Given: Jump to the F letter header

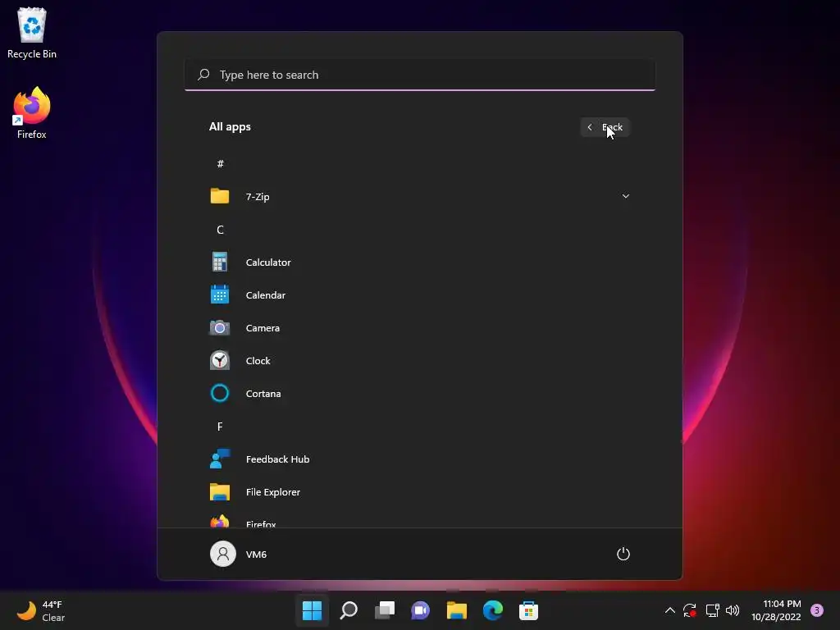Looking at the screenshot, I should coord(220,427).
